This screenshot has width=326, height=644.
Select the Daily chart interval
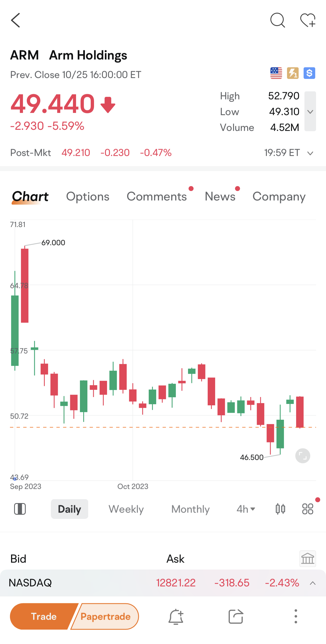(x=69, y=509)
